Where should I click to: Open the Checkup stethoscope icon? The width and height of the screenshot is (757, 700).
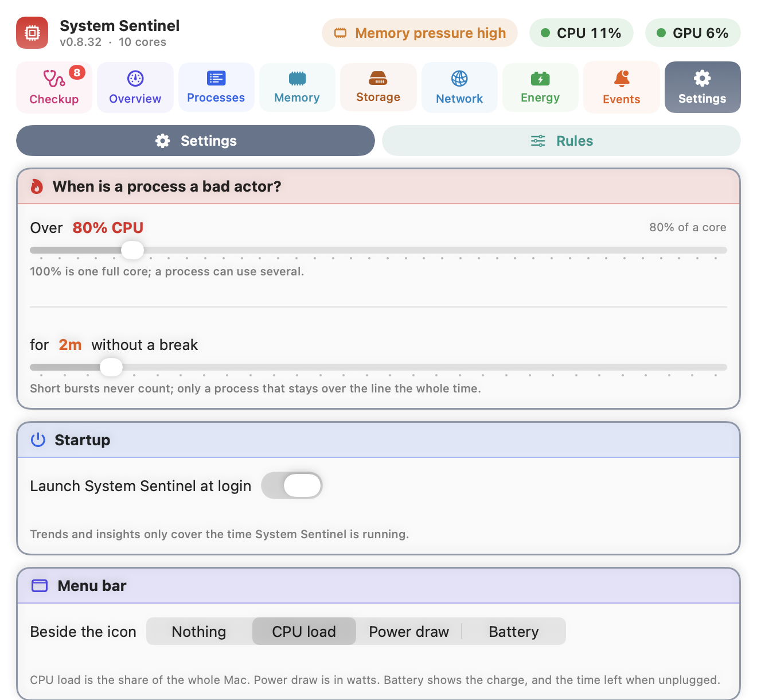click(x=54, y=78)
